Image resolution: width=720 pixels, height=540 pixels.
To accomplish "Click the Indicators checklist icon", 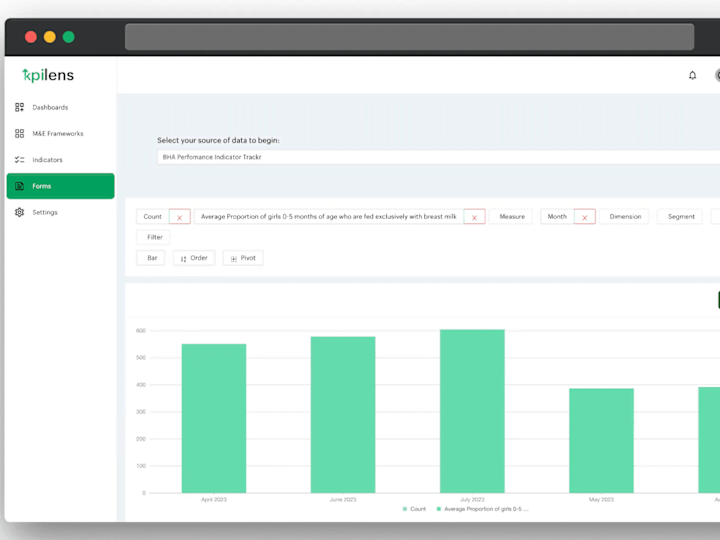I will (x=19, y=160).
